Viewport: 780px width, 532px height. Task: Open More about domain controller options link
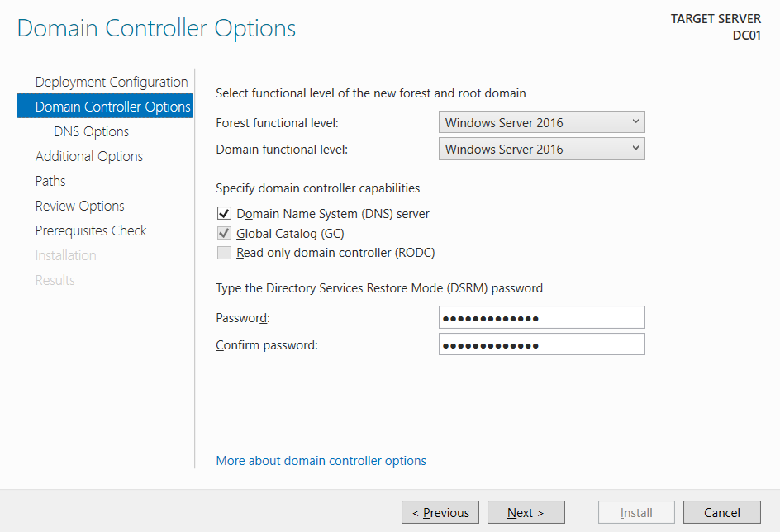(321, 461)
